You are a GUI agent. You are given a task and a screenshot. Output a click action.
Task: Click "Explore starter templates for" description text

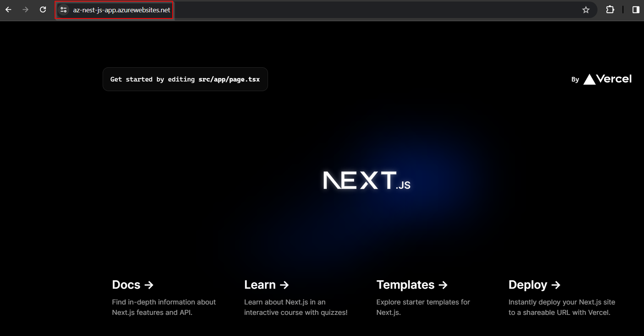click(423, 302)
